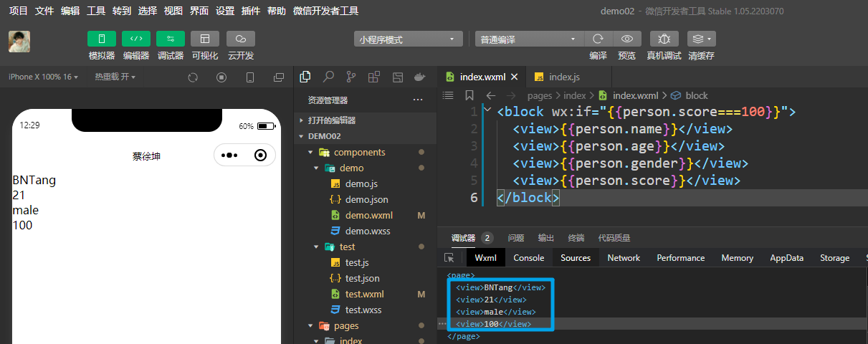This screenshot has height=344, width=868.
Task: Toggle the debugger panel (调试器) button
Action: tap(170, 39)
